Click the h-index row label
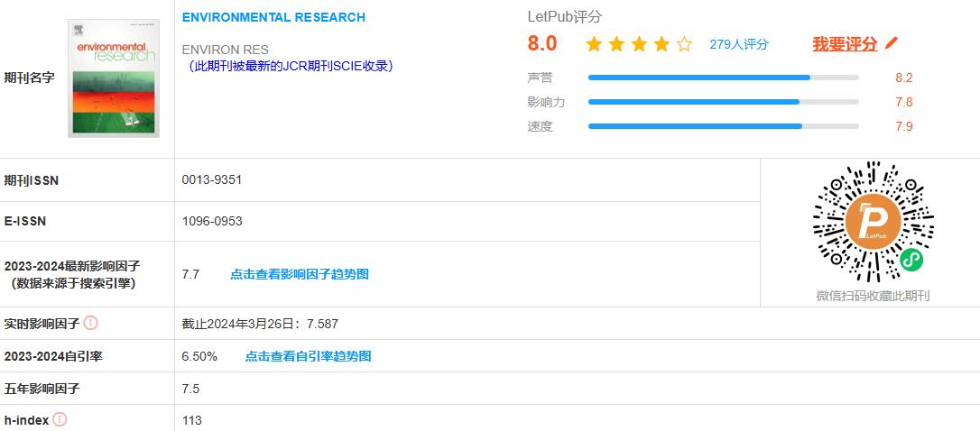Viewport: 980px width, 431px height. (26, 420)
